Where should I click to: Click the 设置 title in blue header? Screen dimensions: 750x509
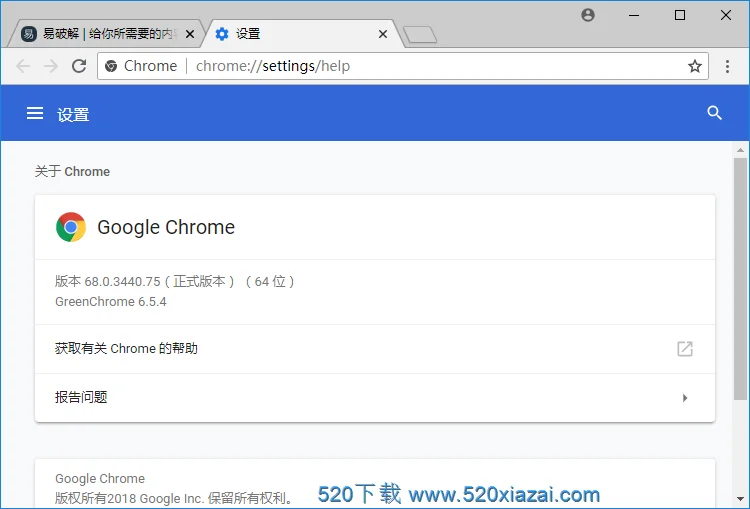[x=73, y=114]
